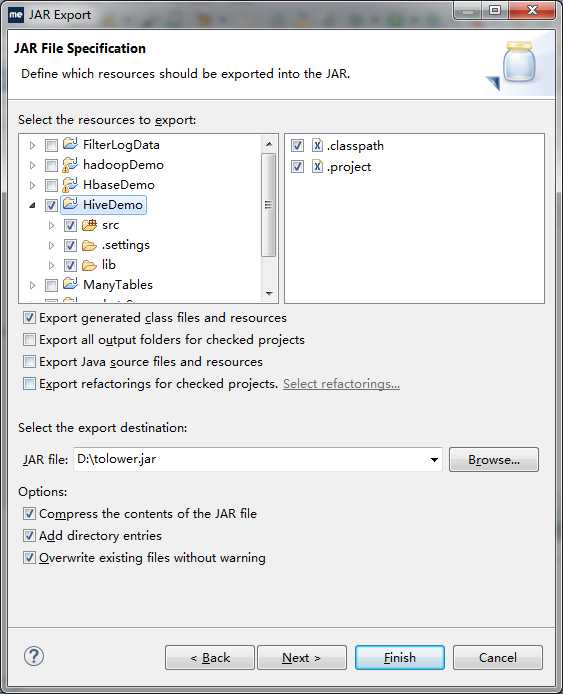Open the Select refactorings... link
This screenshot has height=694, width=563.
[x=341, y=384]
